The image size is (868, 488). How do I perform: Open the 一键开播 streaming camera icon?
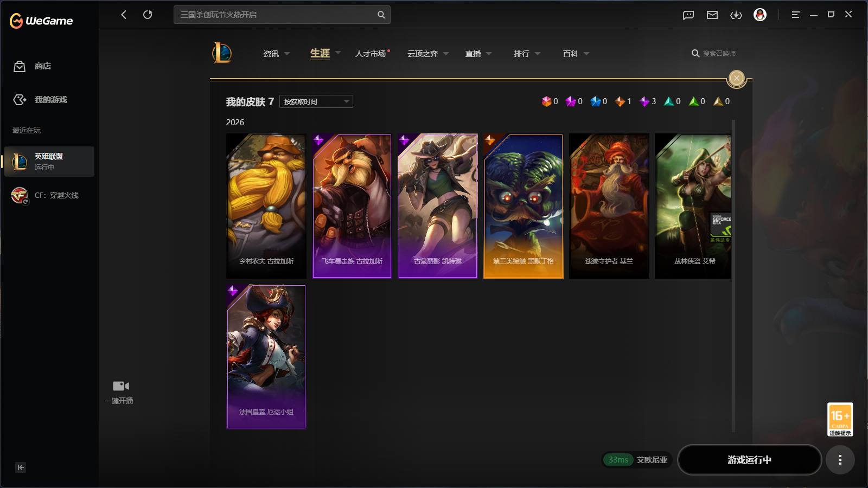120,386
